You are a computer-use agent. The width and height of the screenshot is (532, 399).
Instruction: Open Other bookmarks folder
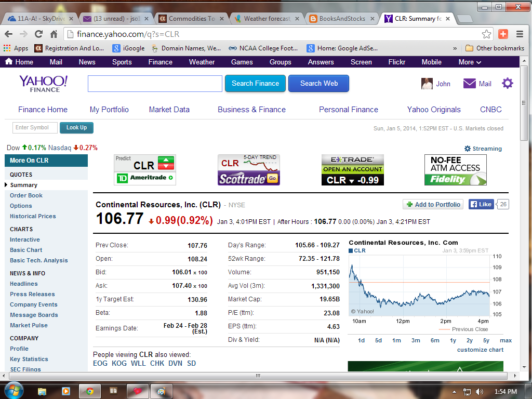tap(495, 48)
